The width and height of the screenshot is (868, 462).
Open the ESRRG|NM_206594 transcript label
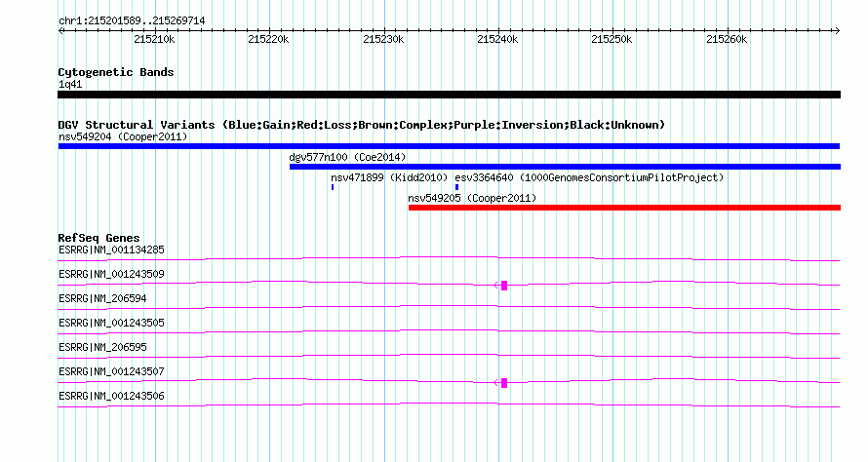point(102,298)
